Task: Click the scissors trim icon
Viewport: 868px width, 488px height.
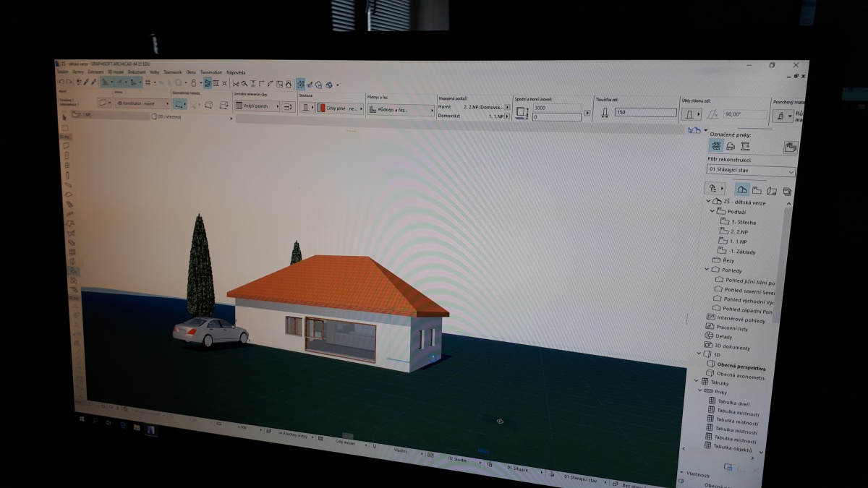Action: pyautogui.click(x=235, y=84)
